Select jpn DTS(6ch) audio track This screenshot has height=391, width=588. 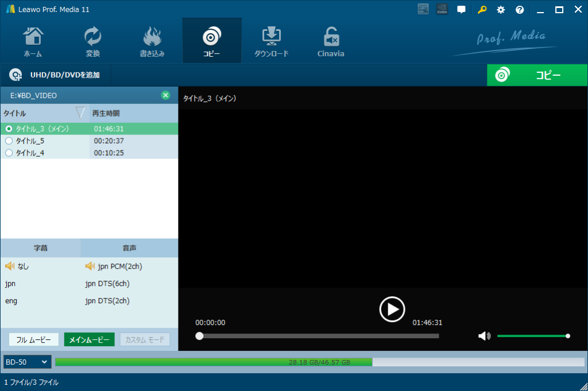pos(107,284)
